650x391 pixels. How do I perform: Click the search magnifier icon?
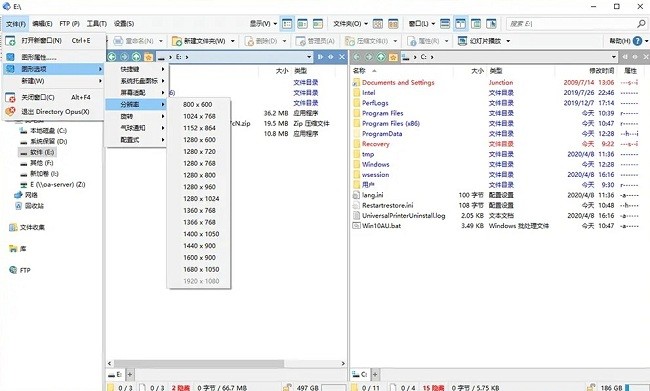(x=641, y=24)
